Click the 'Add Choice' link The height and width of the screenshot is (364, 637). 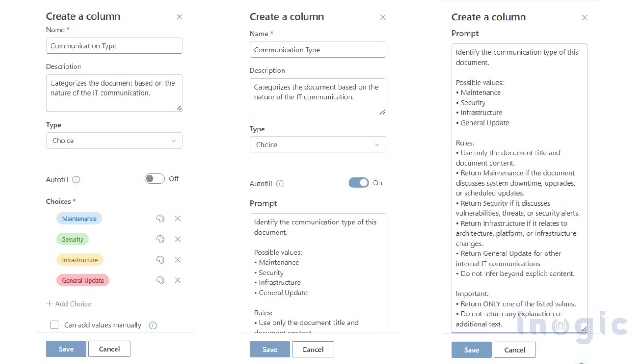click(68, 303)
